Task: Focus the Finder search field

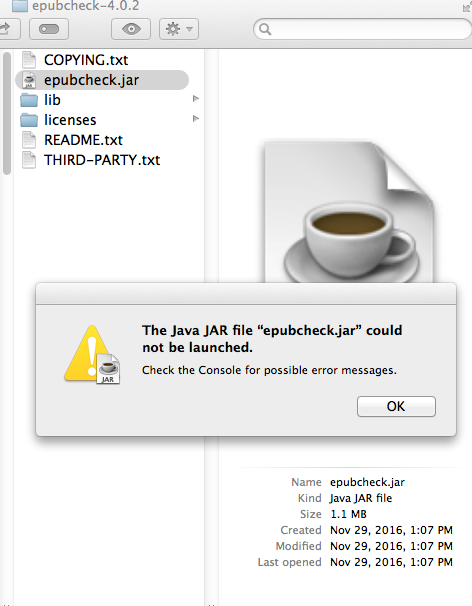Action: (x=363, y=29)
